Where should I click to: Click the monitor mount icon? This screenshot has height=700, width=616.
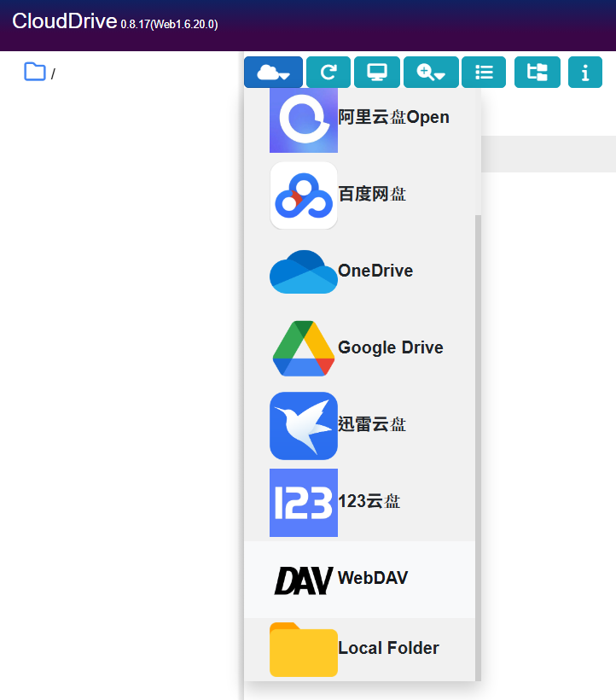coord(377,72)
